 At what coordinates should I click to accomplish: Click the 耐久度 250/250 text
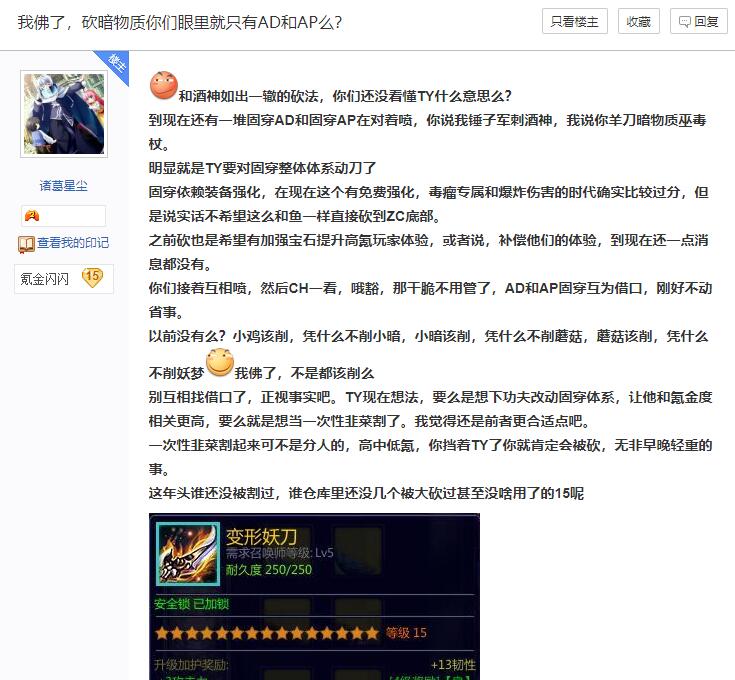coord(269,569)
